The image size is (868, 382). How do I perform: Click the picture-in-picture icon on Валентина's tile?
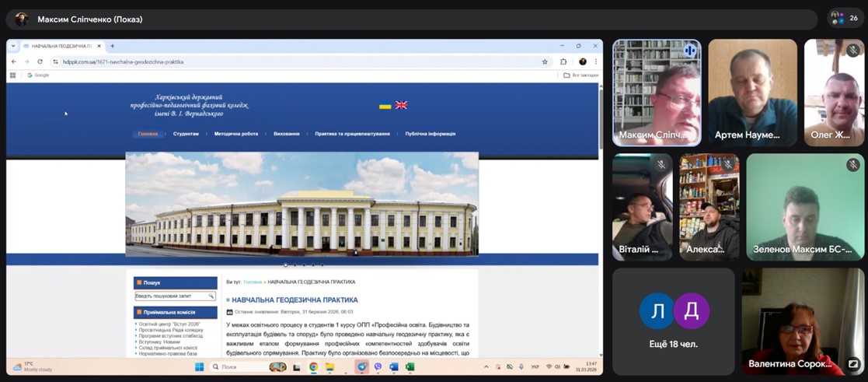[x=853, y=363]
